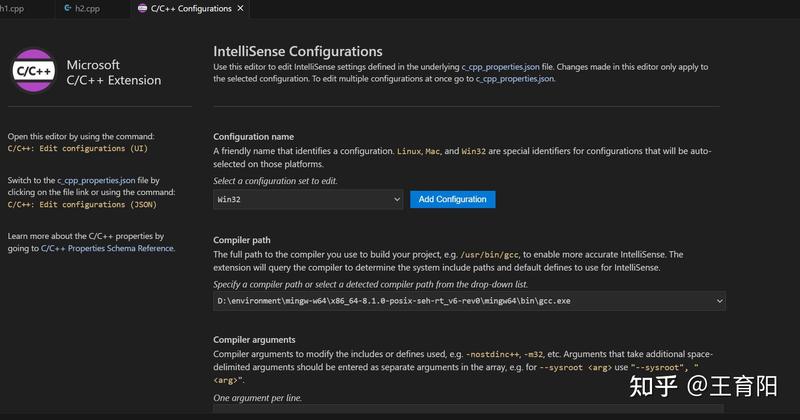Close the C/C++ Configurations tab

pyautogui.click(x=240, y=8)
